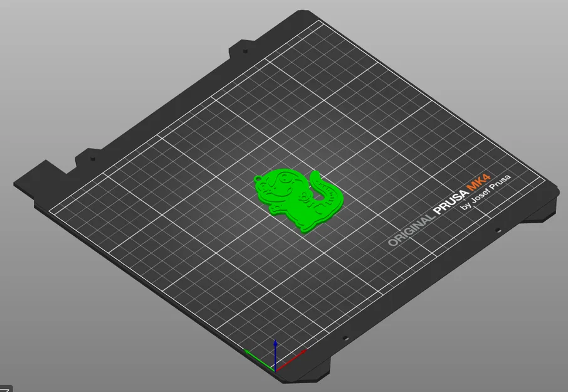This screenshot has width=568, height=392.
Task: Click the dinosaur's head
Action: 282,182
